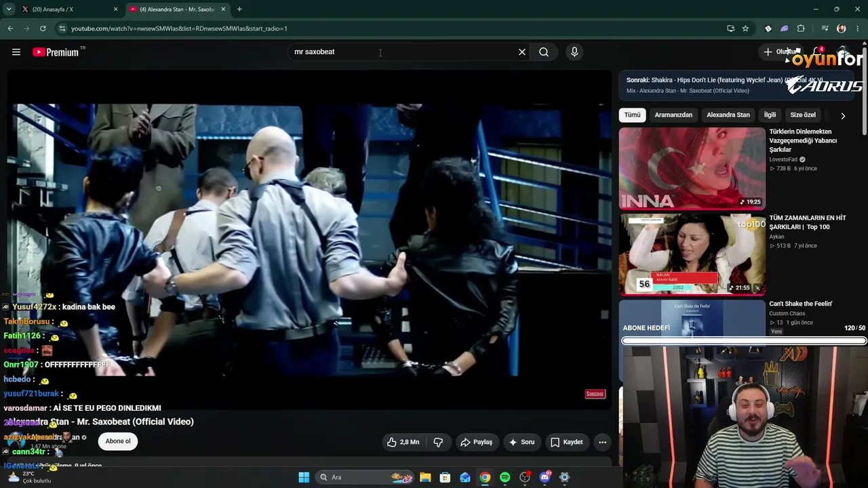The image size is (868, 488).
Task: Click the red Subscribe watermark in player
Action: (x=595, y=394)
